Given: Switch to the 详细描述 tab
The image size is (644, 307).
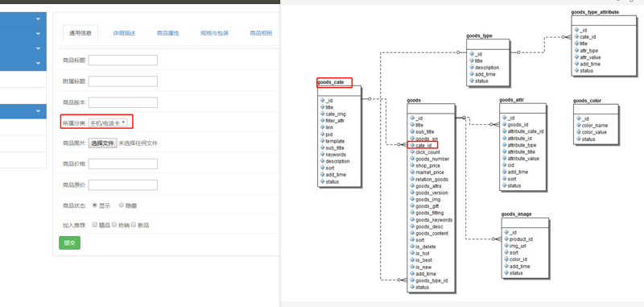Looking at the screenshot, I should click(125, 33).
